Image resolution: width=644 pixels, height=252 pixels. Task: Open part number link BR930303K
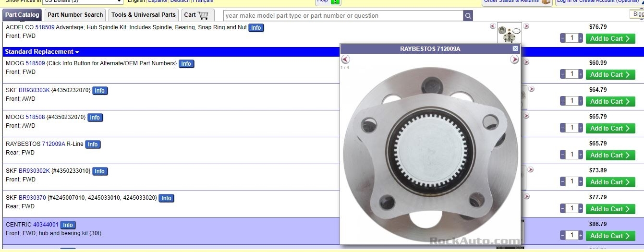(34, 90)
